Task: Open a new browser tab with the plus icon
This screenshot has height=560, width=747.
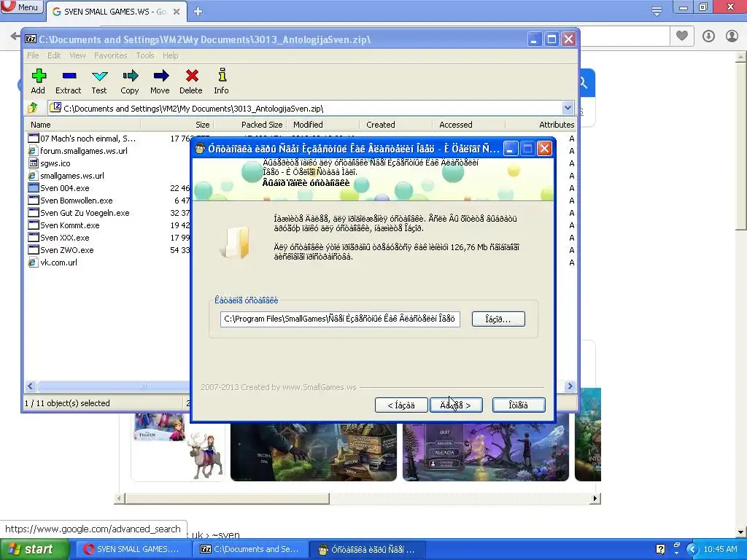Action: point(198,12)
